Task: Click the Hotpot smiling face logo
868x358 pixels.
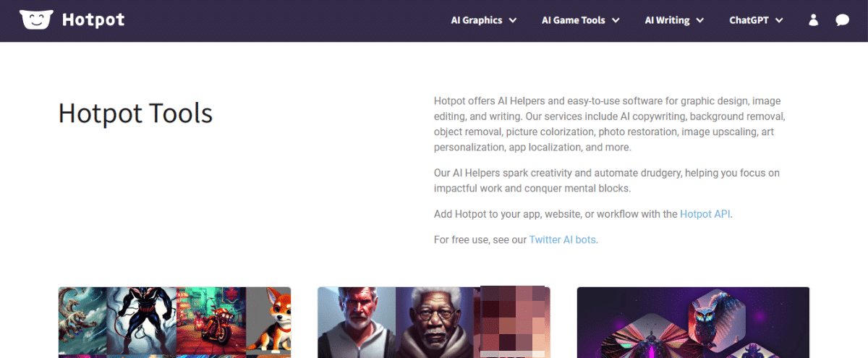Action: [36, 20]
